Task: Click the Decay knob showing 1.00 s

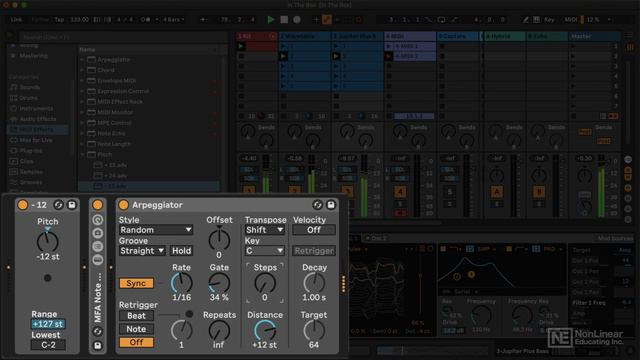Action: [x=314, y=282]
